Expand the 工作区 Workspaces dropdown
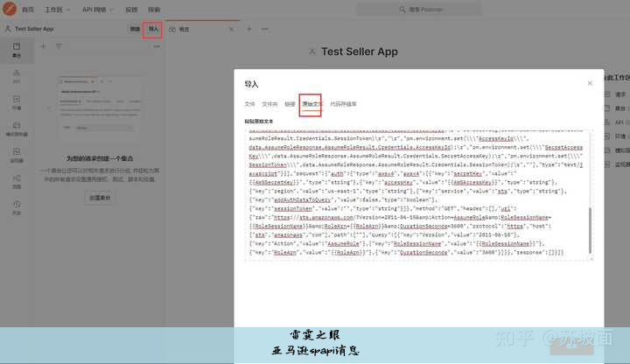The width and height of the screenshot is (630, 364). pyautogui.click(x=57, y=10)
